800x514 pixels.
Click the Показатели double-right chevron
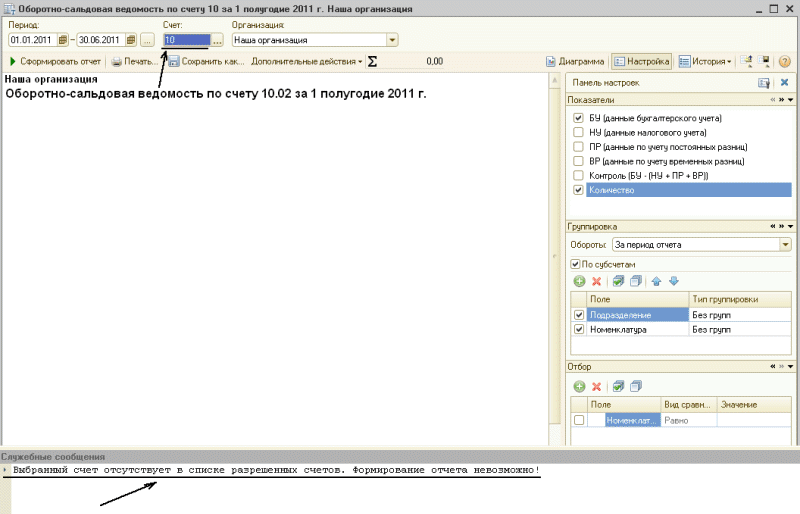coord(782,100)
